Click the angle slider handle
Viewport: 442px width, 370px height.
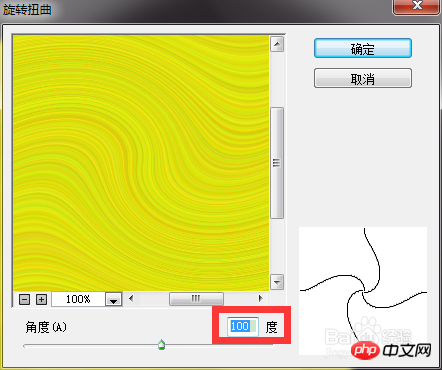(x=162, y=345)
